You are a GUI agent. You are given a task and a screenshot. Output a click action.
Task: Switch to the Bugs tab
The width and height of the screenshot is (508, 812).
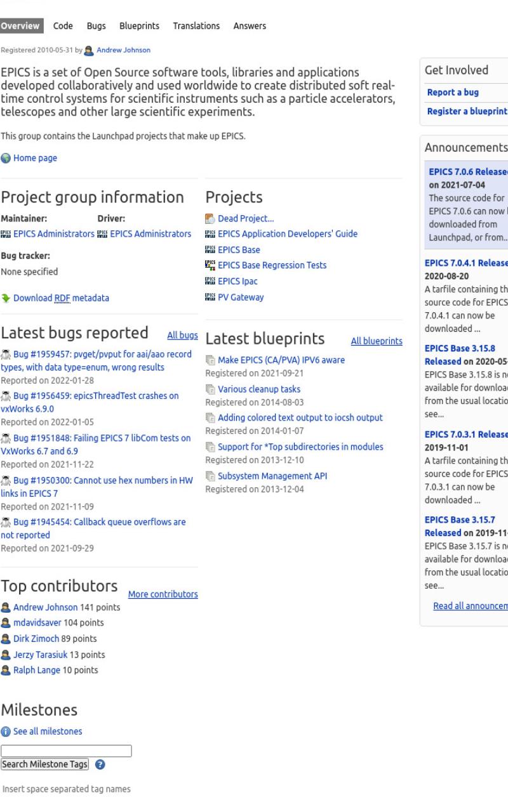[97, 26]
